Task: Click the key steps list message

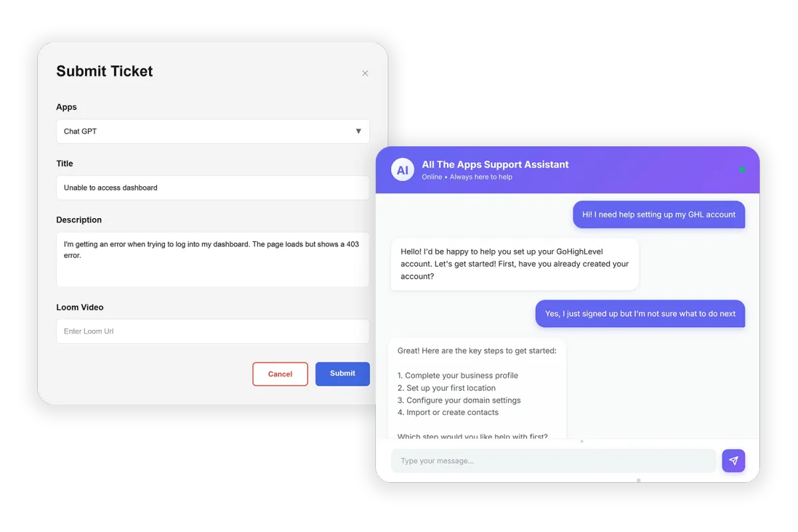Action: (x=477, y=388)
